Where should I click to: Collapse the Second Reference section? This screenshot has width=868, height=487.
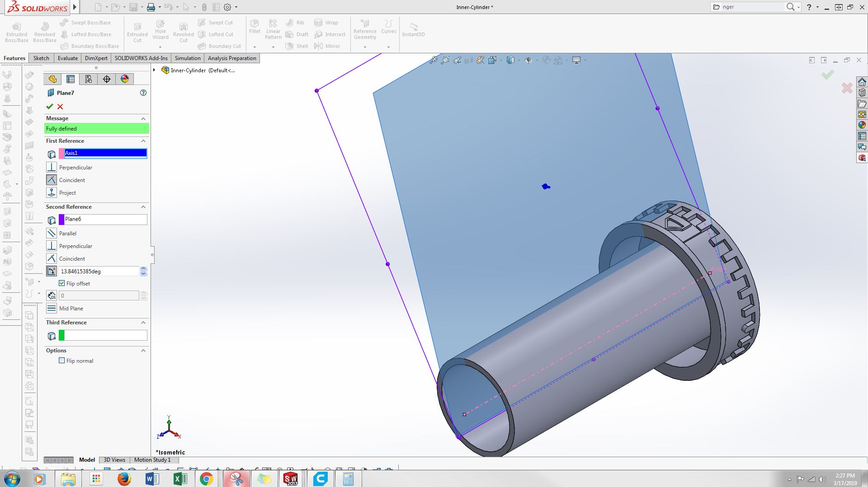[x=143, y=207]
